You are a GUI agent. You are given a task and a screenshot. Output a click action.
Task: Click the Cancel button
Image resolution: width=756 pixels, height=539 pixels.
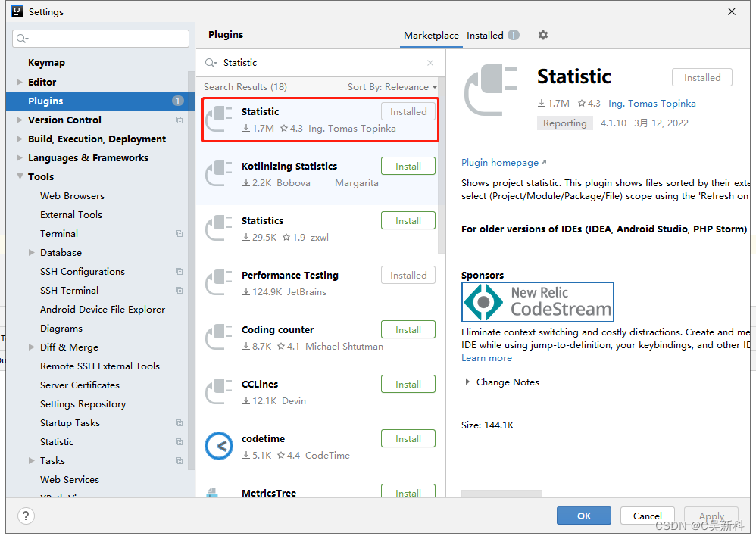pos(647,516)
